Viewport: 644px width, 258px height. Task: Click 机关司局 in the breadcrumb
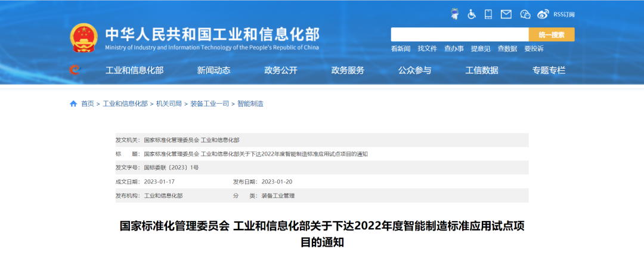[169, 104]
